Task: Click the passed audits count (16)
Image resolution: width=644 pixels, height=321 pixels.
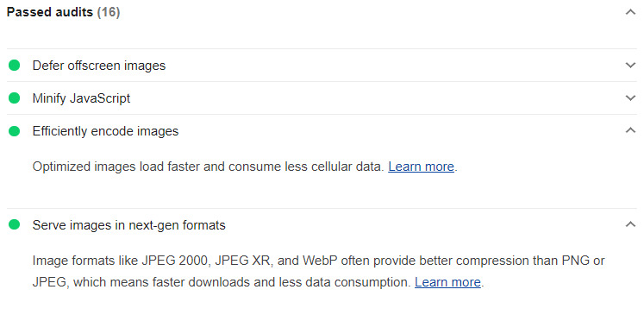Action: point(109,12)
